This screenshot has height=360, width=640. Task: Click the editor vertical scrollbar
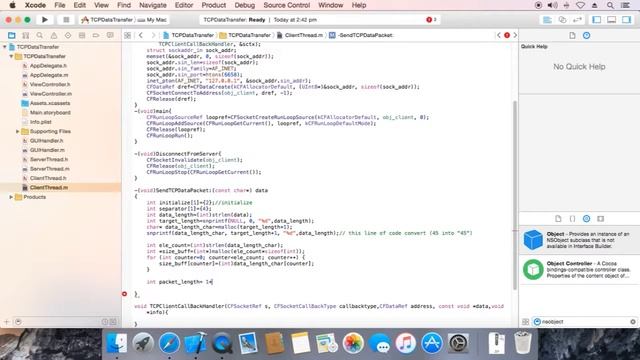click(515, 195)
